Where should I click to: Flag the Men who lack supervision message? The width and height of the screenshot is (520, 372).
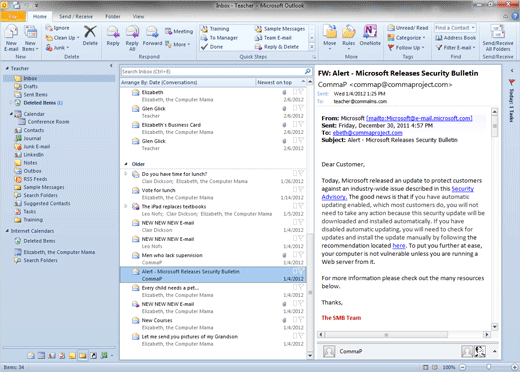301,254
